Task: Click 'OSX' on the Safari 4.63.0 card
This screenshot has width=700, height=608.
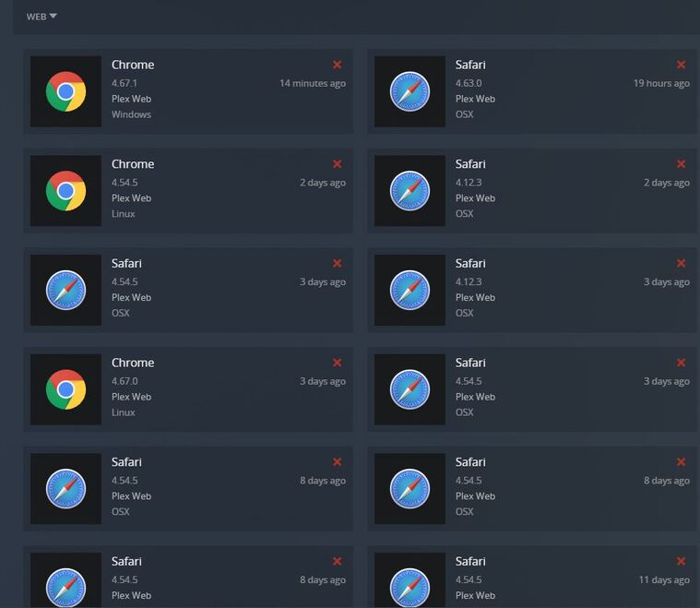Action: [464, 114]
